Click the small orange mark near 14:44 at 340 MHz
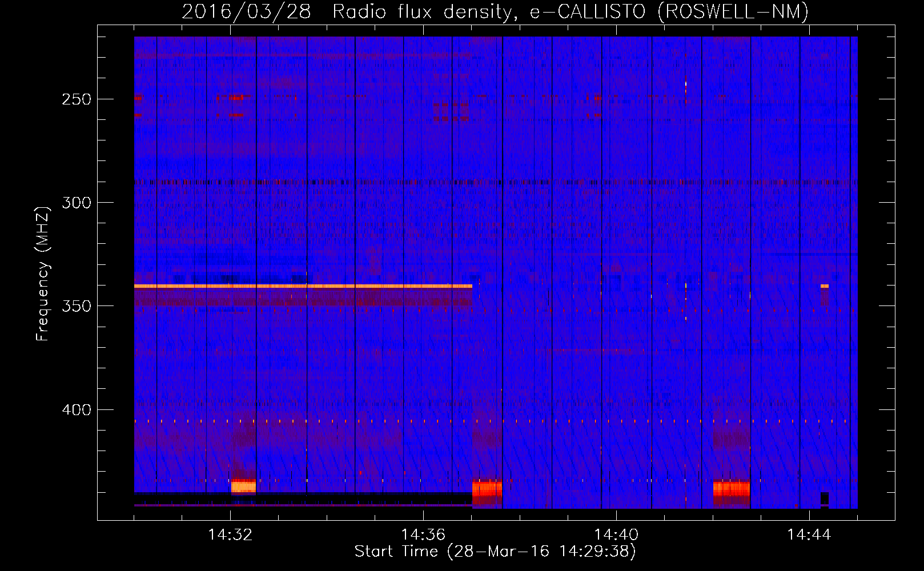The height and width of the screenshot is (571, 924). (x=825, y=286)
